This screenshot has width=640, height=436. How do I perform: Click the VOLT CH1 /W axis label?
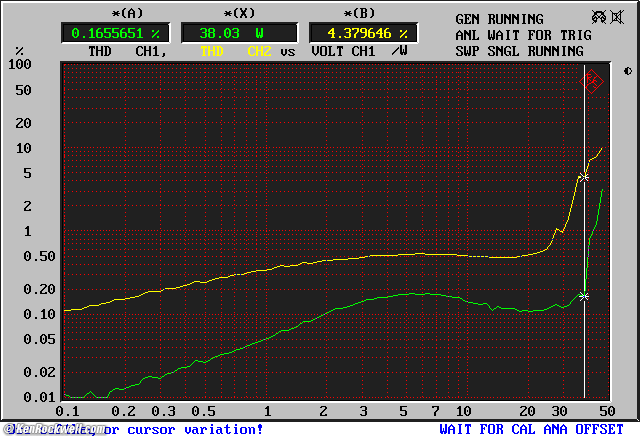(359, 51)
